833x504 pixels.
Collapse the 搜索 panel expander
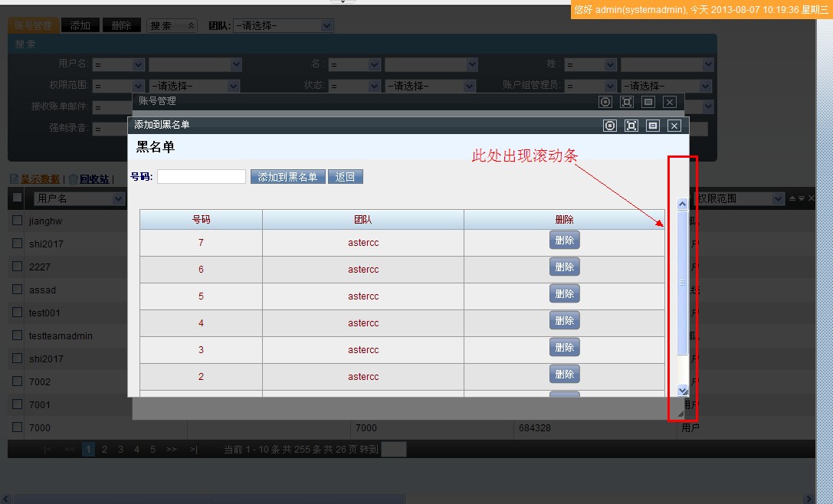pyautogui.click(x=191, y=26)
